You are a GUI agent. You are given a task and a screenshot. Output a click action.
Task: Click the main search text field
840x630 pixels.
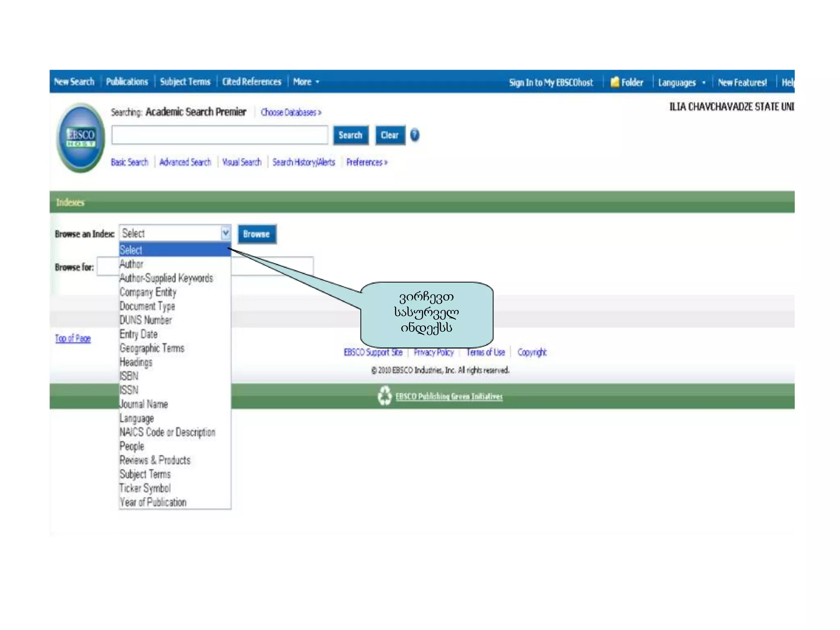(219, 135)
